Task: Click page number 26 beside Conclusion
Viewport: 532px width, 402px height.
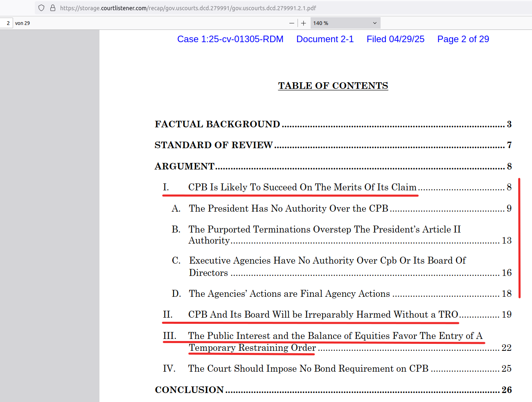Action: [507, 390]
